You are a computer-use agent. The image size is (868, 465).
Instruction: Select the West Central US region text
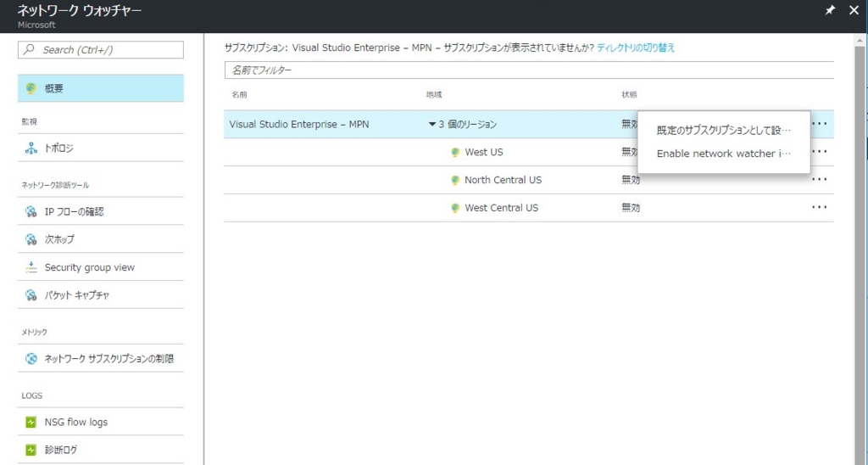(502, 208)
